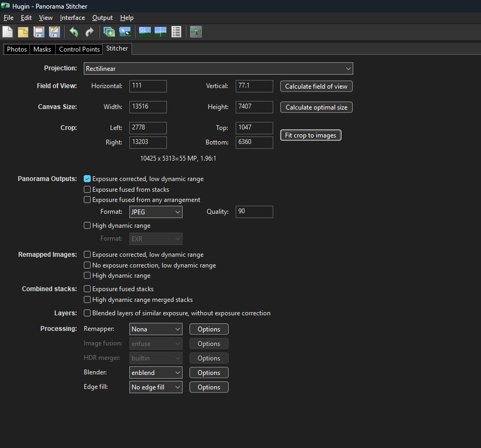481x448 pixels.
Task: Open the GL fast panorama preview
Action: click(x=145, y=32)
